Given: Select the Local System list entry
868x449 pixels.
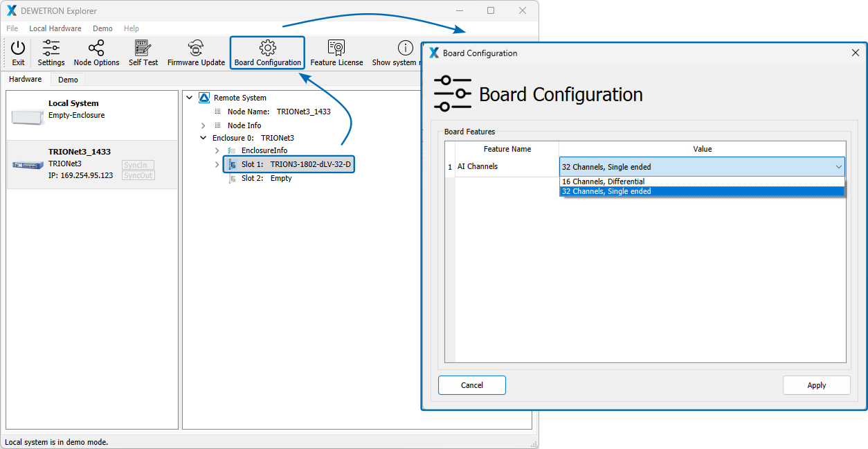Looking at the screenshot, I should click(x=92, y=116).
